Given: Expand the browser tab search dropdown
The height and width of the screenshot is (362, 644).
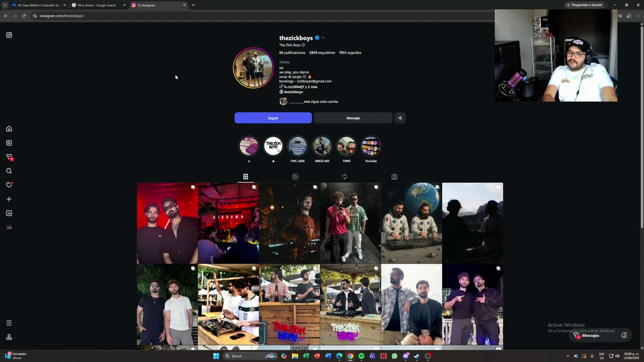Looking at the screenshot, I should point(5,5).
